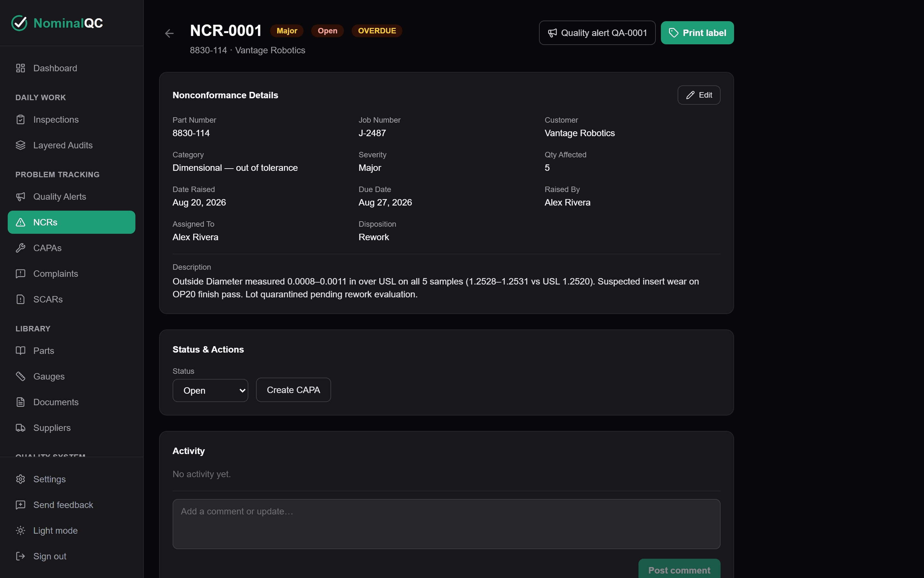Click Customer value Vantage Robotics in details
This screenshot has height=578, width=924.
pyautogui.click(x=580, y=133)
